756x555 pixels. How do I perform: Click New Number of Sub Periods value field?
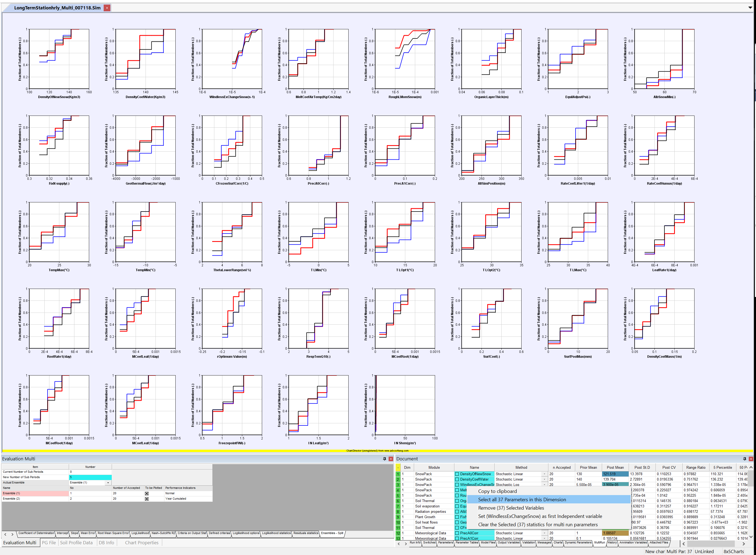[90, 477]
